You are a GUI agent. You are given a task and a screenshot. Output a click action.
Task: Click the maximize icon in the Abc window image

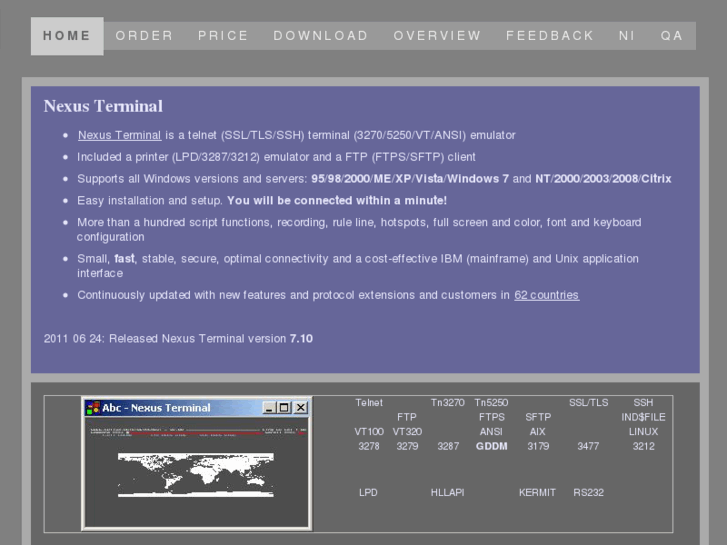tap(284, 408)
